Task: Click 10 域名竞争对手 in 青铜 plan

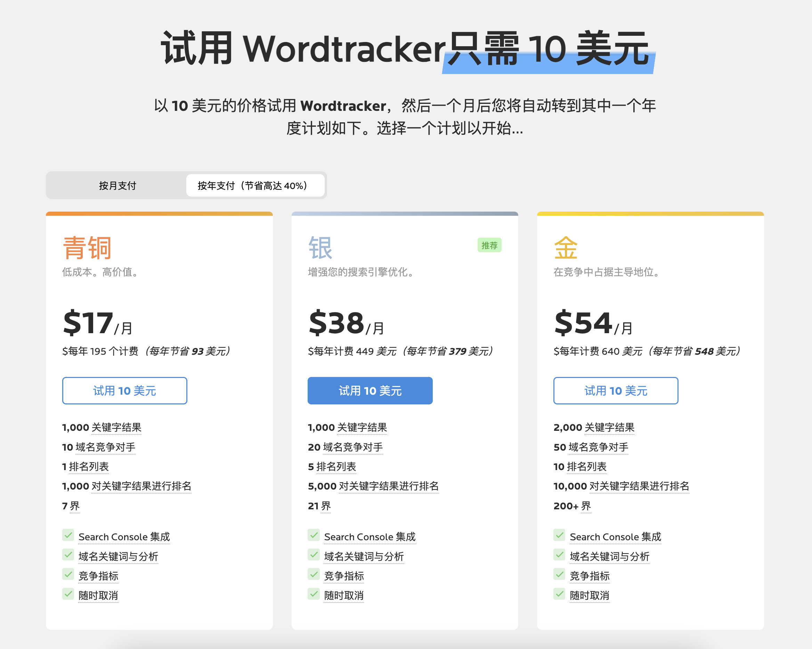Action: click(x=99, y=447)
